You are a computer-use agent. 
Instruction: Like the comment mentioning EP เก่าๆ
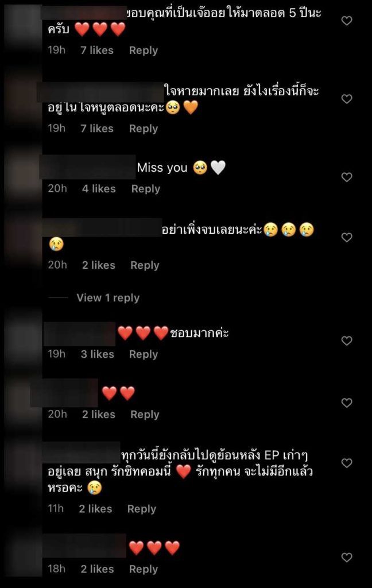point(347,463)
